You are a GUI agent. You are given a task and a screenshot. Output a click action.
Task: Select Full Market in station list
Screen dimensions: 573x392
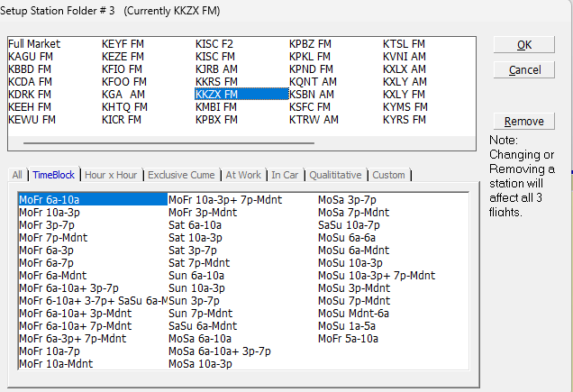pos(34,44)
